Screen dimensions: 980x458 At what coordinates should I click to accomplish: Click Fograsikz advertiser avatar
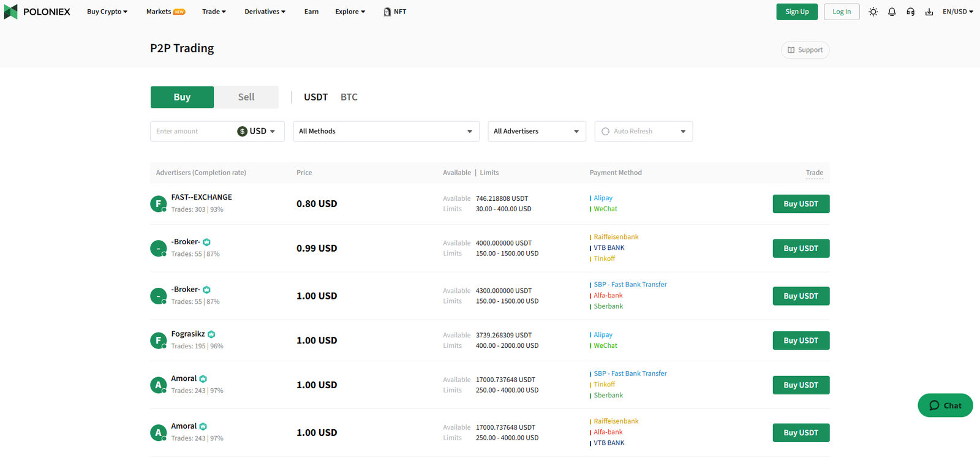158,340
